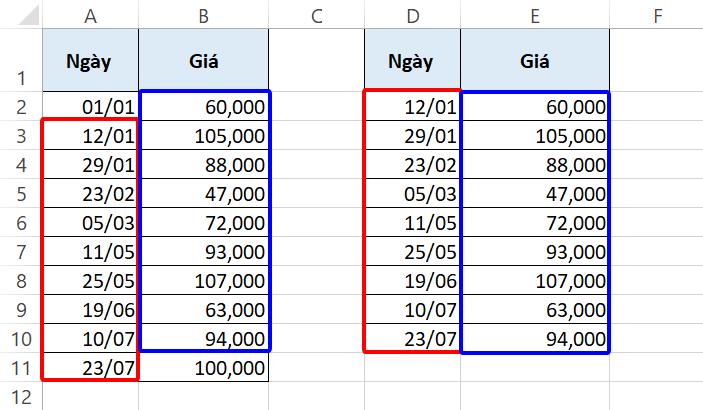This screenshot has height=410, width=703.
Task: Select cell B3 with 105,000
Action: point(204,135)
